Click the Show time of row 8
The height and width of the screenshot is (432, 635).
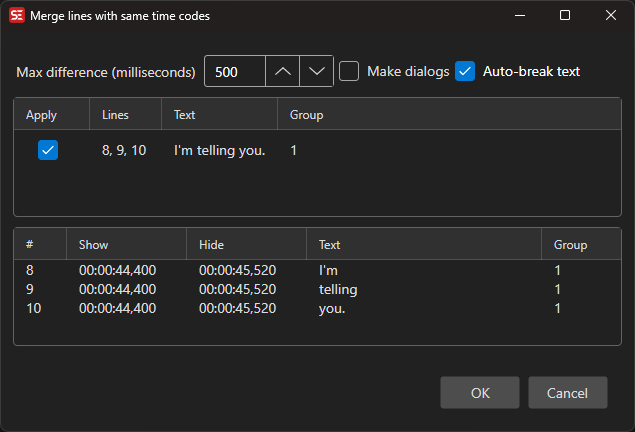coord(117,270)
